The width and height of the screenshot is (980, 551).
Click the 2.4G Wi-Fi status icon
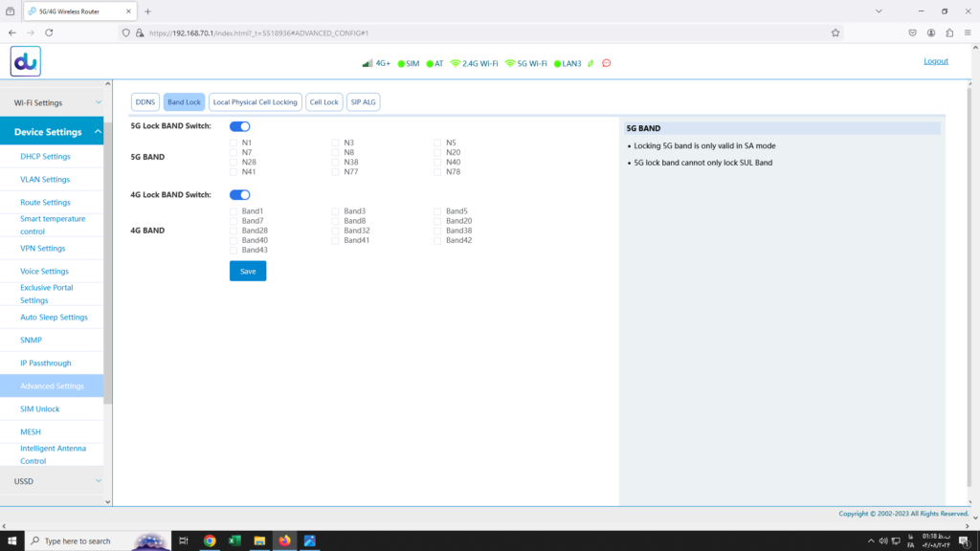pyautogui.click(x=456, y=63)
